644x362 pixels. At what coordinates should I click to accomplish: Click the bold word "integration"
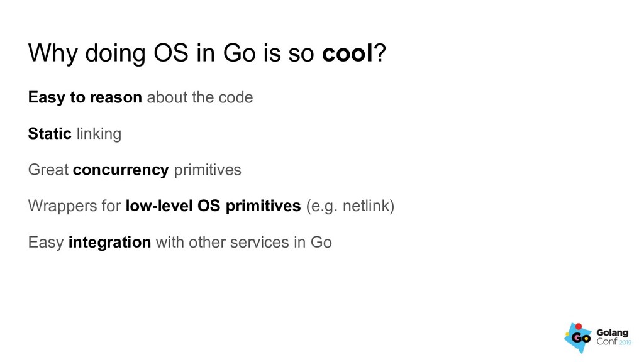(x=109, y=243)
